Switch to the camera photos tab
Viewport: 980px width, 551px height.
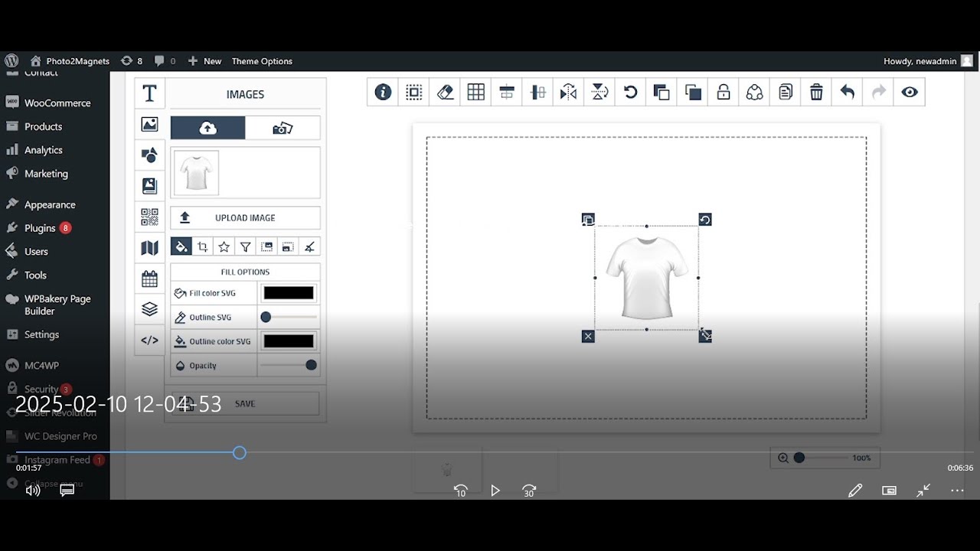pyautogui.click(x=283, y=128)
